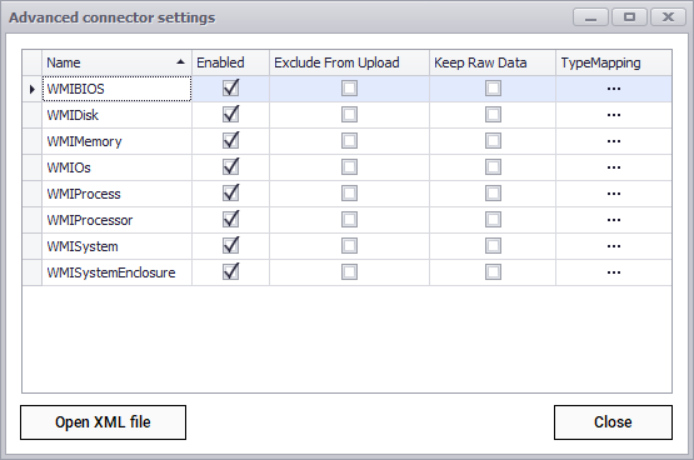Open TypeMapping ellipsis for WMIProcessor row

click(614, 219)
